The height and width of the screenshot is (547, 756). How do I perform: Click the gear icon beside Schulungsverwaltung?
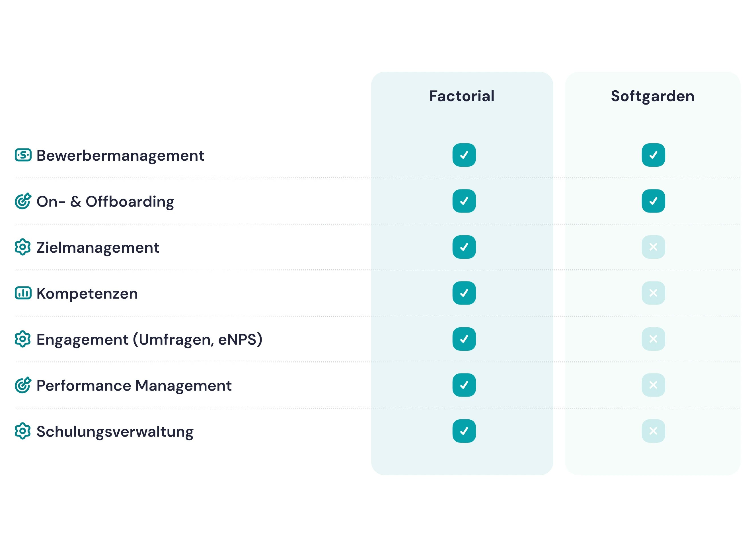tap(23, 431)
